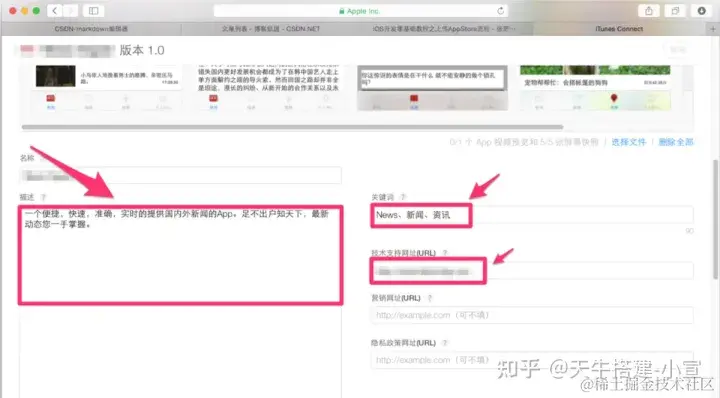Click the help icon beside 技术支持网址(URL)
This screenshot has height=398, width=720.
444,253
